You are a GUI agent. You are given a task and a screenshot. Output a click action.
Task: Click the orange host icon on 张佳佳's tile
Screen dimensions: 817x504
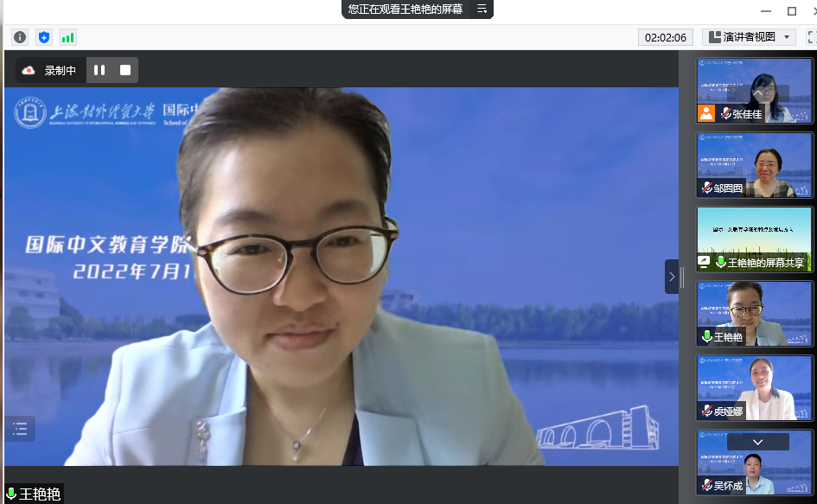(x=707, y=113)
